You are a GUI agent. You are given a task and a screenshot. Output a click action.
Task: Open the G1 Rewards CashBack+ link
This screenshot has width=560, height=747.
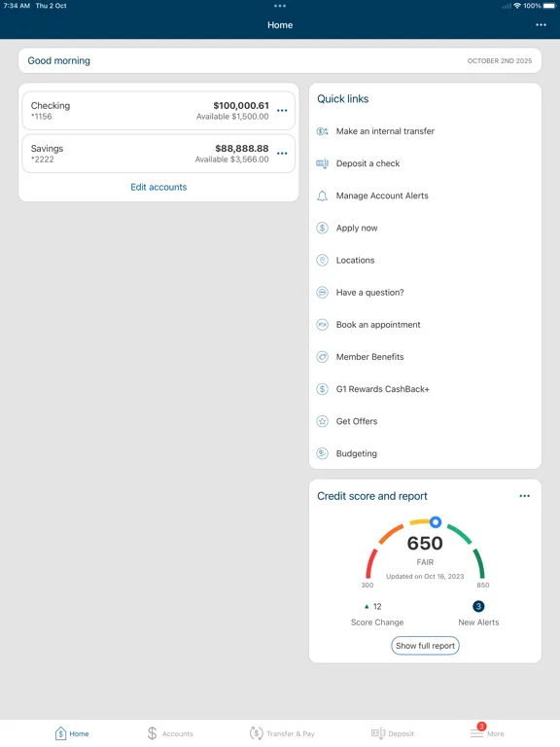pos(383,389)
